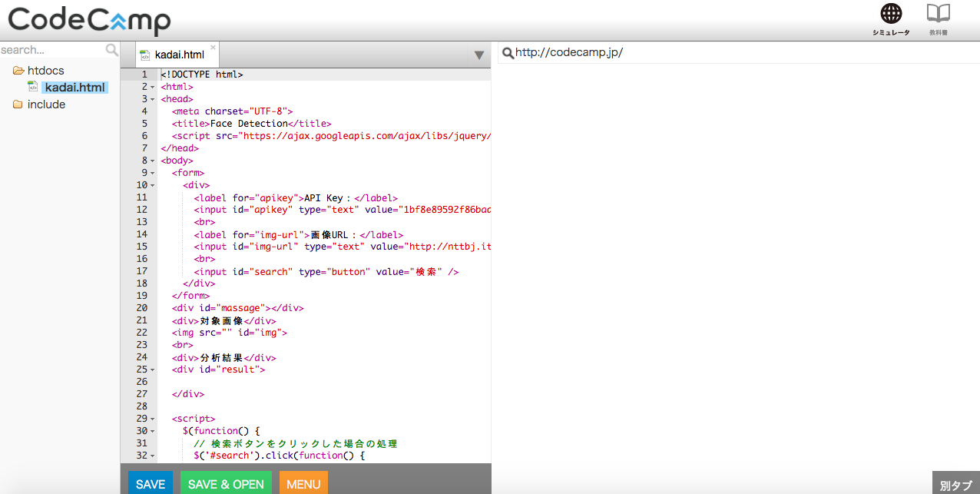980x494 pixels.
Task: Select kadai.html in the file tree
Action: coord(74,88)
